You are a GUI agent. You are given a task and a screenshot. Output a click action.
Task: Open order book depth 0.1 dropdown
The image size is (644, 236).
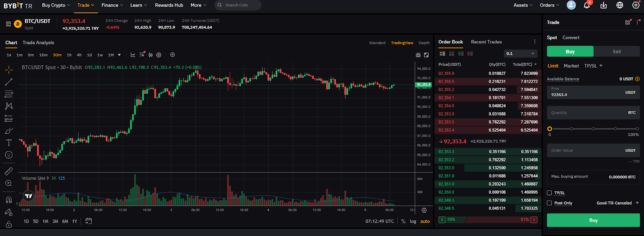[x=520, y=54]
